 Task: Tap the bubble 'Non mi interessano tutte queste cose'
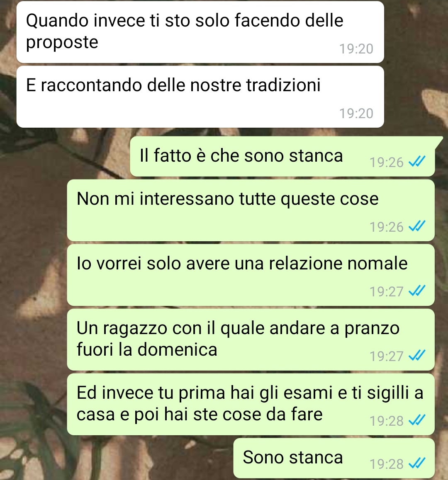coord(251,210)
